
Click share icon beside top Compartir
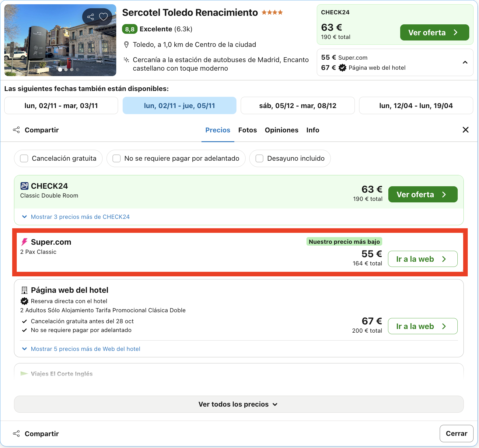click(x=16, y=130)
